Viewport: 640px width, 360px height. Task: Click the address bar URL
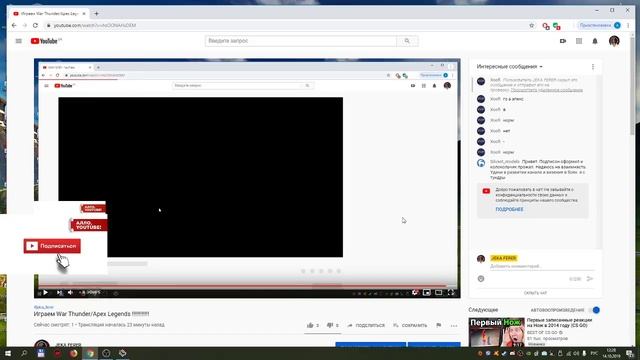click(x=95, y=25)
